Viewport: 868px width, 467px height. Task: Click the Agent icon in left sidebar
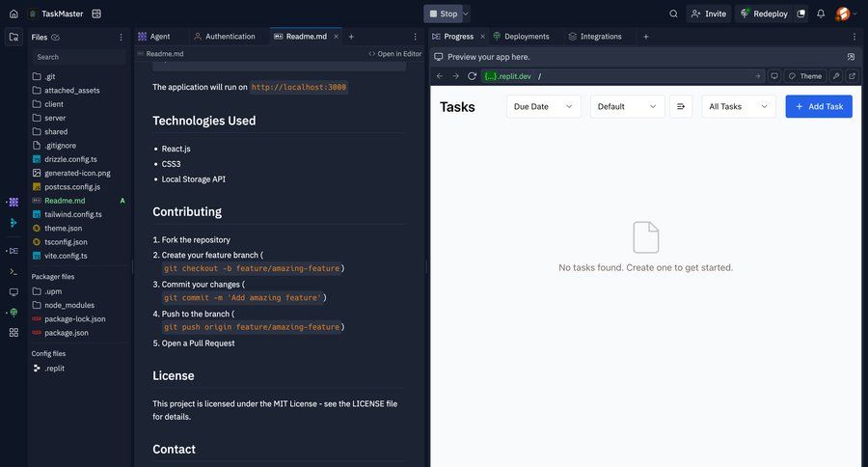(14, 202)
